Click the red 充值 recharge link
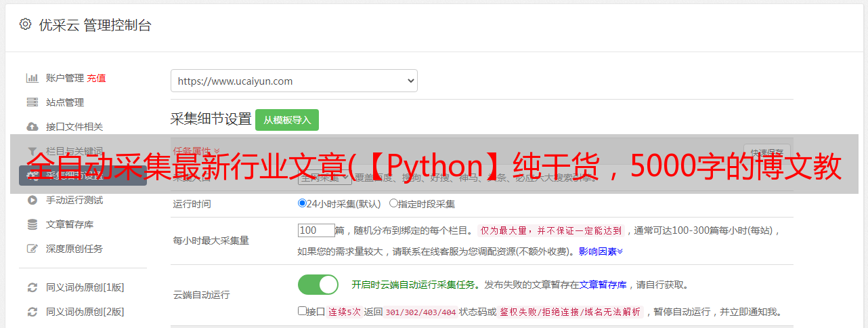Screen dimensions: 868x328 (96, 78)
